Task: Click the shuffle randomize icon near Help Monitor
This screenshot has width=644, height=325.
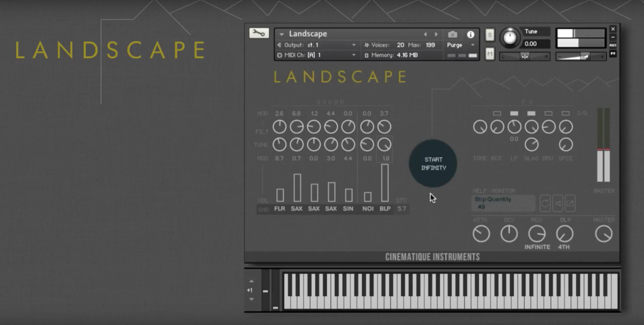Action: pyautogui.click(x=558, y=203)
